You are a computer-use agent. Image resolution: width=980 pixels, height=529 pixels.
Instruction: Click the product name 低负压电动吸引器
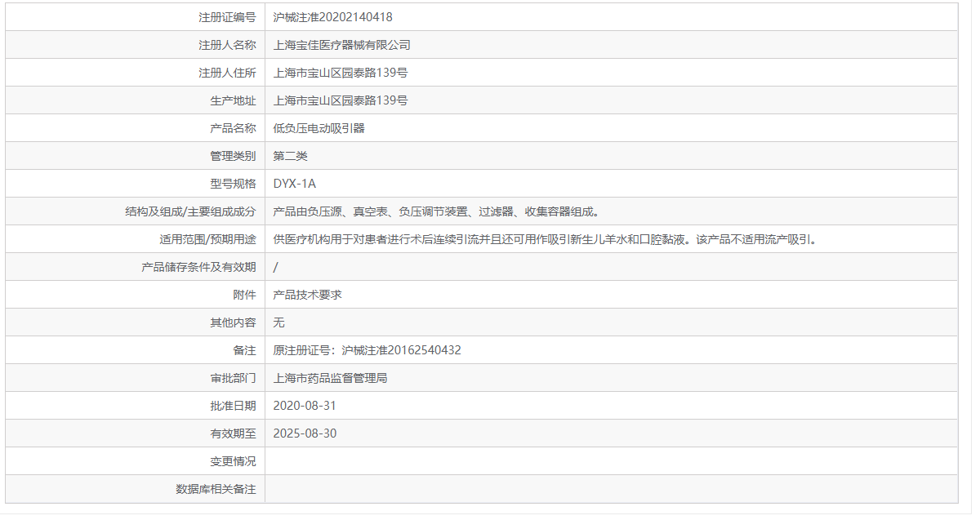320,127
